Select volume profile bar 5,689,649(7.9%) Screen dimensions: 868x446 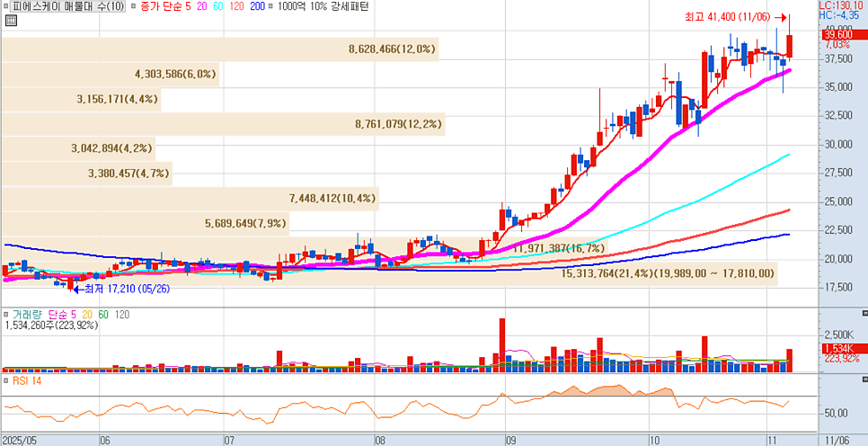pyautogui.click(x=145, y=223)
